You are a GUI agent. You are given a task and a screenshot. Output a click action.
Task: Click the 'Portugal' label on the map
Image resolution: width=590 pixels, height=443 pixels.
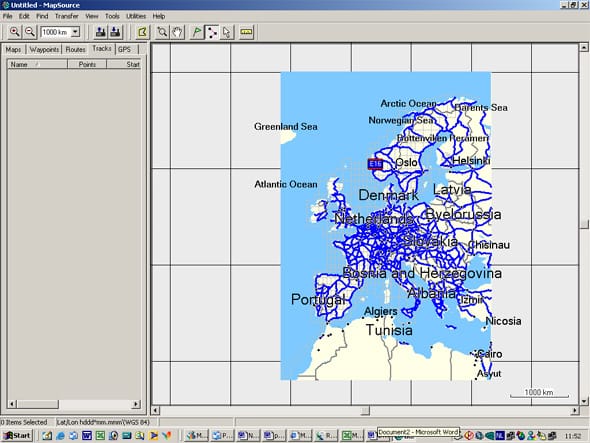tap(318, 299)
